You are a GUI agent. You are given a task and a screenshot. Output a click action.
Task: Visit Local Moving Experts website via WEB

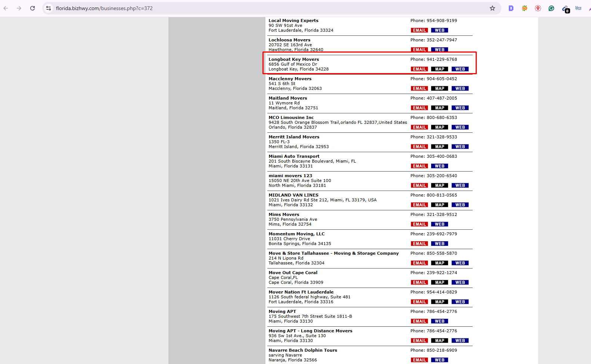(439, 31)
